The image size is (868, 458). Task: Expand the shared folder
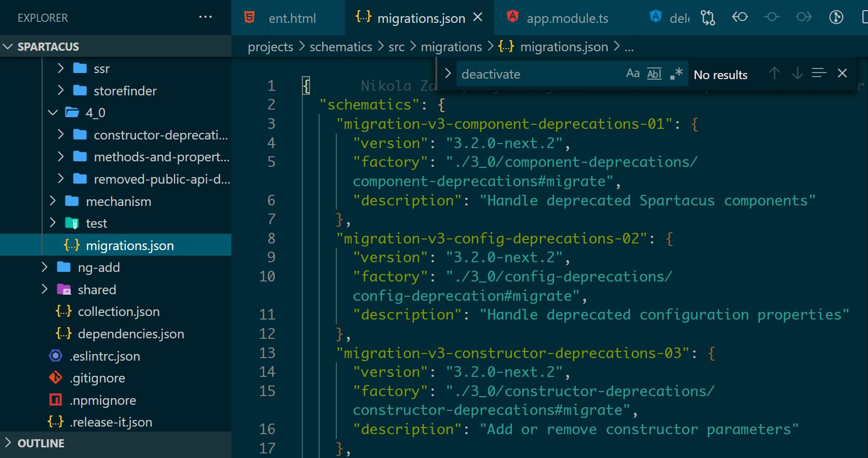tap(45, 290)
